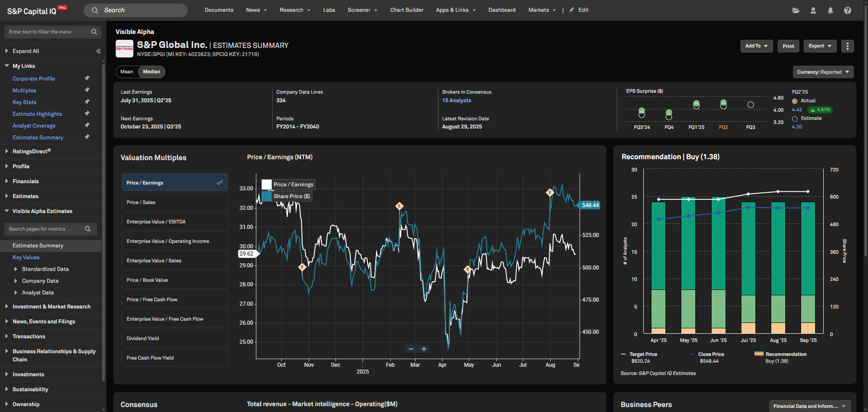
Task: Open the Currency: Reported dropdown
Action: pos(823,72)
